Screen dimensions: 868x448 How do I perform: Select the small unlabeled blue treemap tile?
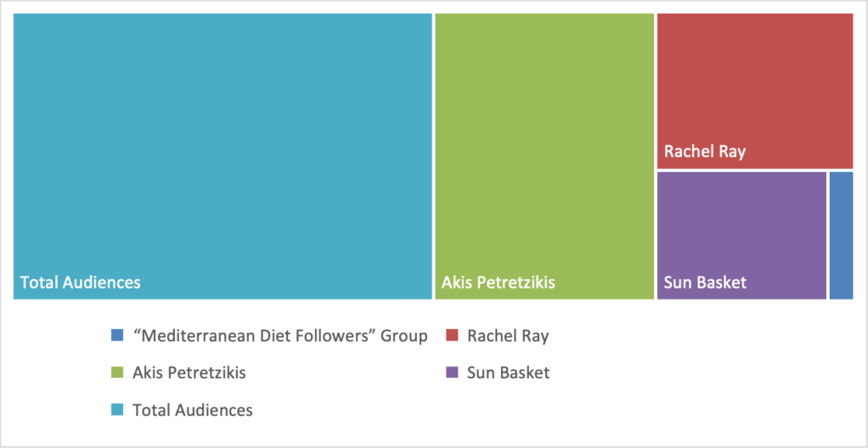click(841, 235)
